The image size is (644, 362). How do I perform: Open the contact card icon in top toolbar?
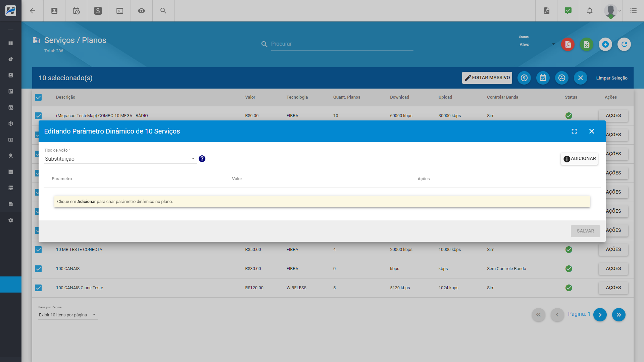[x=54, y=11]
